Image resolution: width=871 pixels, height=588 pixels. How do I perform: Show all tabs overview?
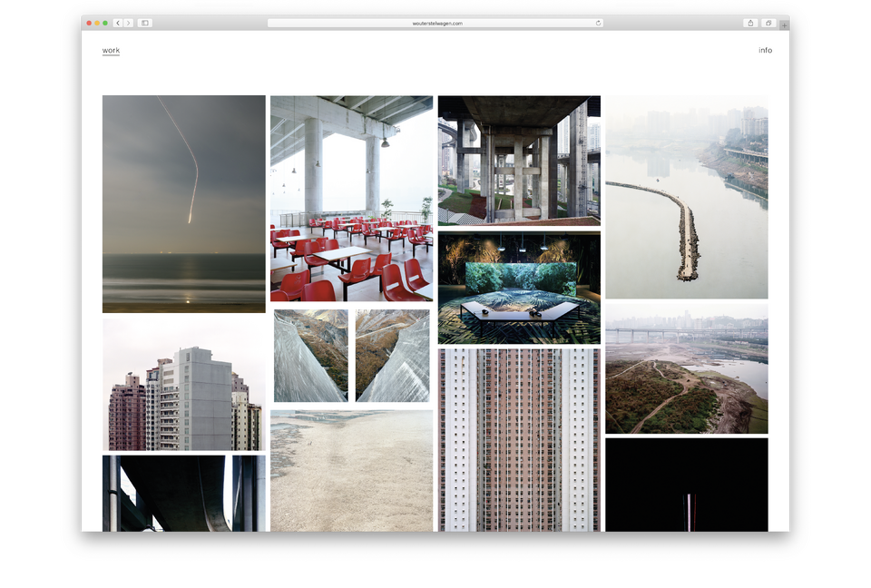point(768,23)
